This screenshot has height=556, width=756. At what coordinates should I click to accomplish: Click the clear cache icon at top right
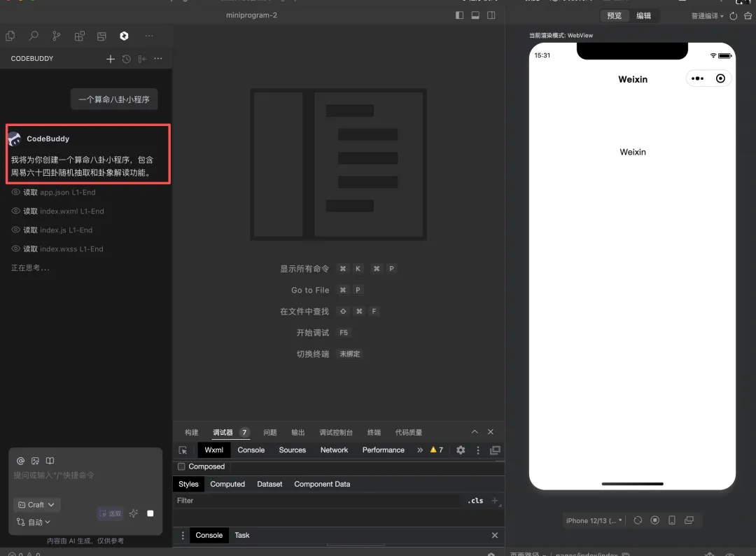[748, 16]
